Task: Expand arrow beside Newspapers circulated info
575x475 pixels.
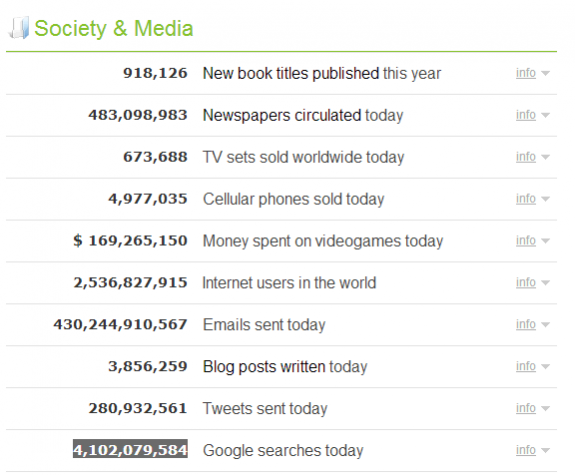Action: pyautogui.click(x=545, y=115)
